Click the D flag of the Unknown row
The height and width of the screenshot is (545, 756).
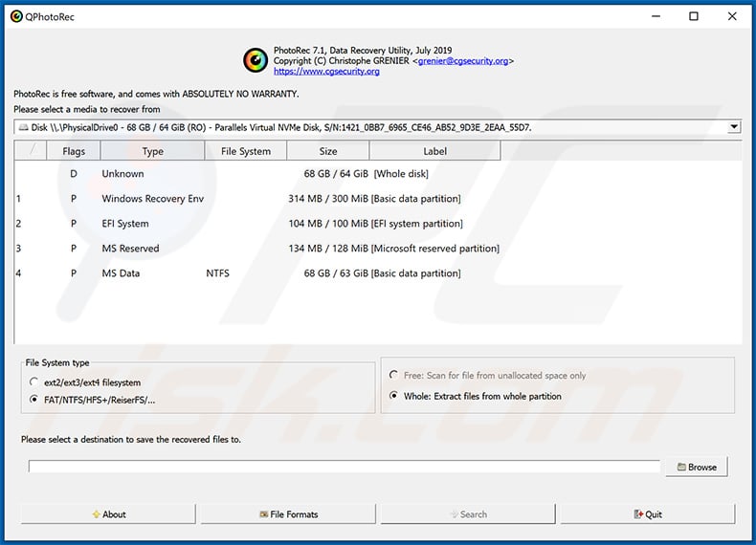pyautogui.click(x=74, y=173)
